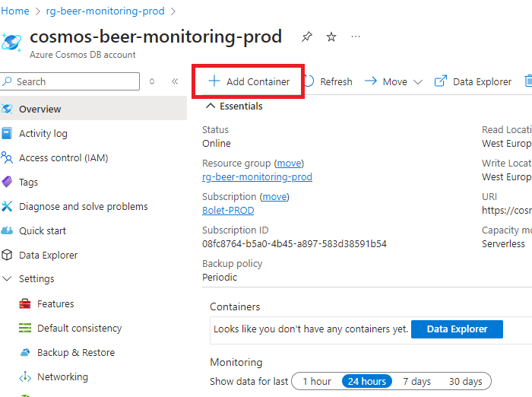Click the Overview sidebar icon
Screen dimensions: 532x397
[7, 109]
